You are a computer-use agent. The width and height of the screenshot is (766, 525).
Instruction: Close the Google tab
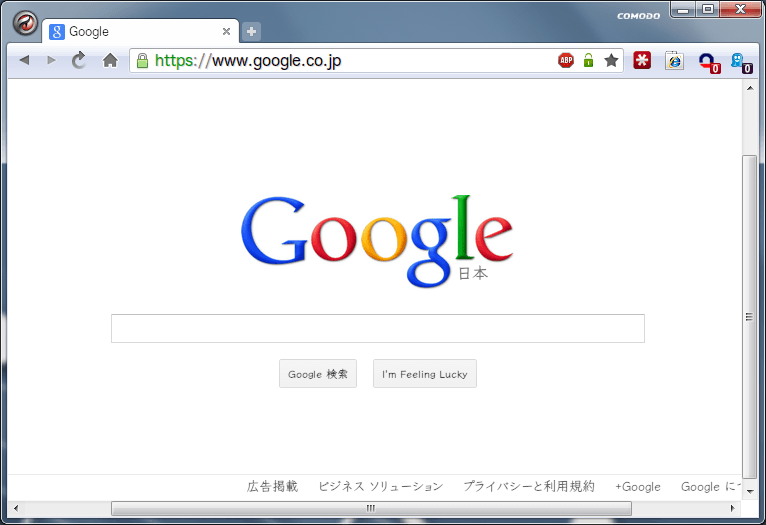click(226, 32)
